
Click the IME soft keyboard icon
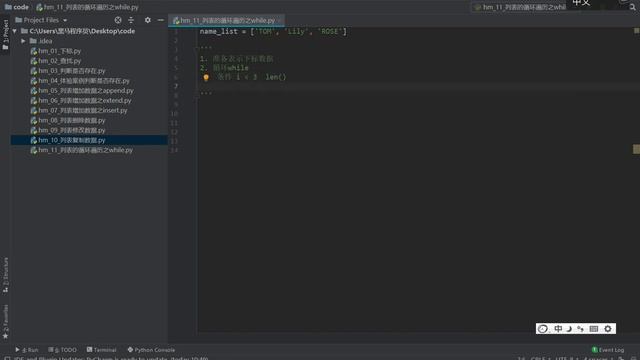point(594,329)
